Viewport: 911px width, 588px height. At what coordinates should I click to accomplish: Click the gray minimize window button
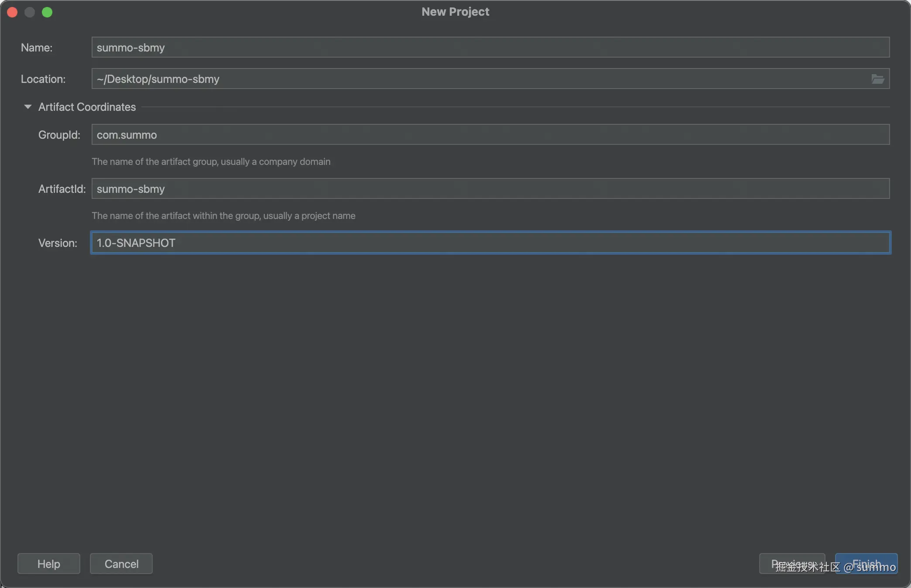30,12
